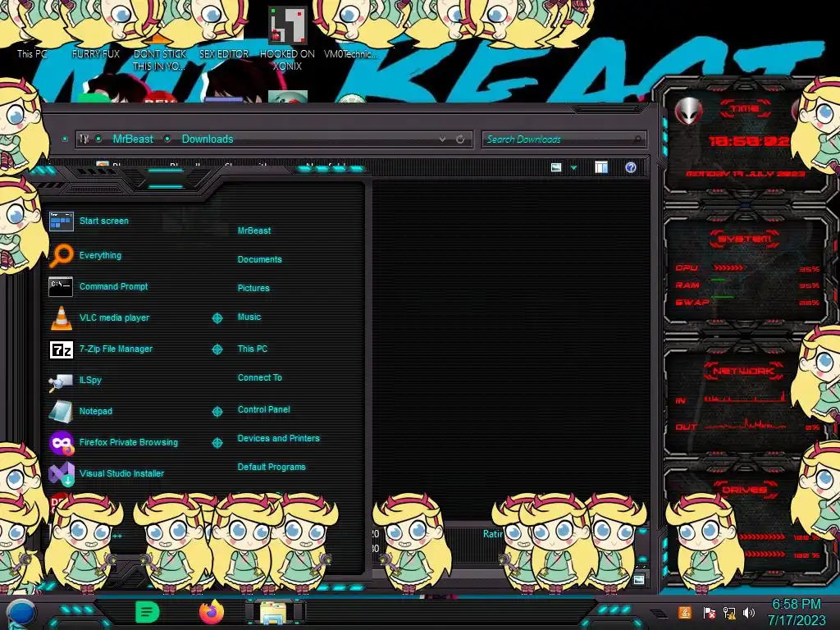
Task: Click the CPU usage bar in SYSTEM gadget
Action: (728, 268)
